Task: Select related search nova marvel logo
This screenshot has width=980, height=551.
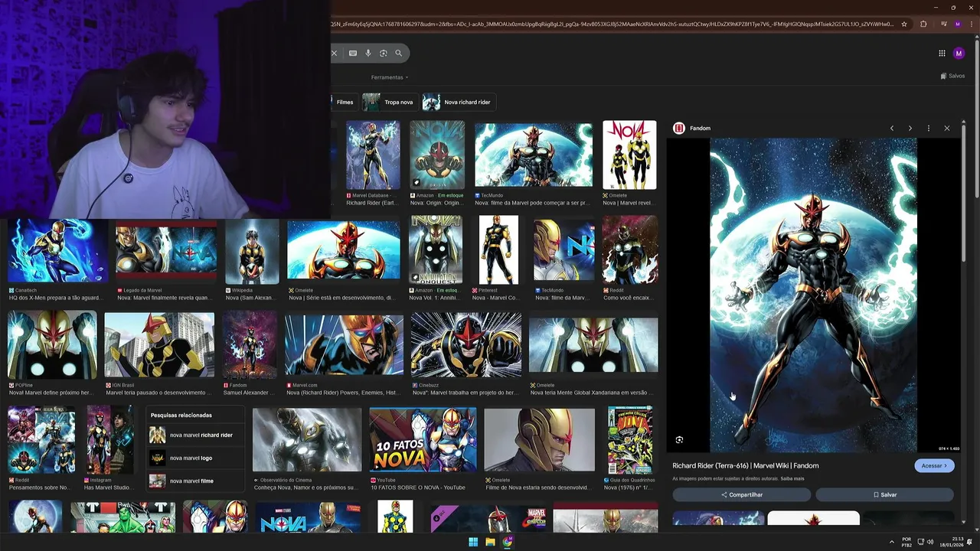Action: click(196, 458)
